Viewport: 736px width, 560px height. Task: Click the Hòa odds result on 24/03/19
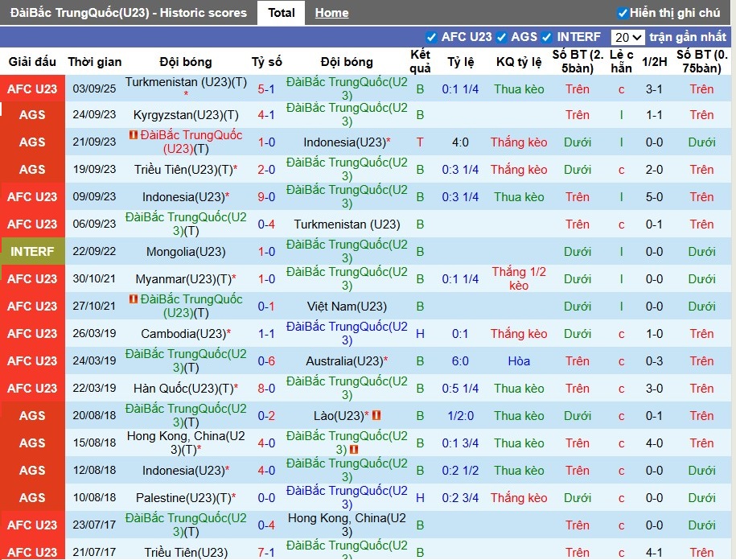519,361
